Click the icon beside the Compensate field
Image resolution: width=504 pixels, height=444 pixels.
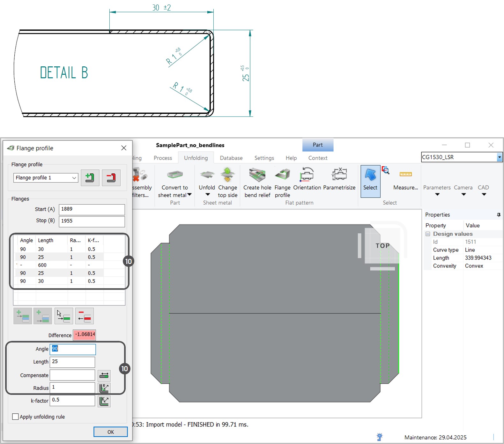(104, 375)
